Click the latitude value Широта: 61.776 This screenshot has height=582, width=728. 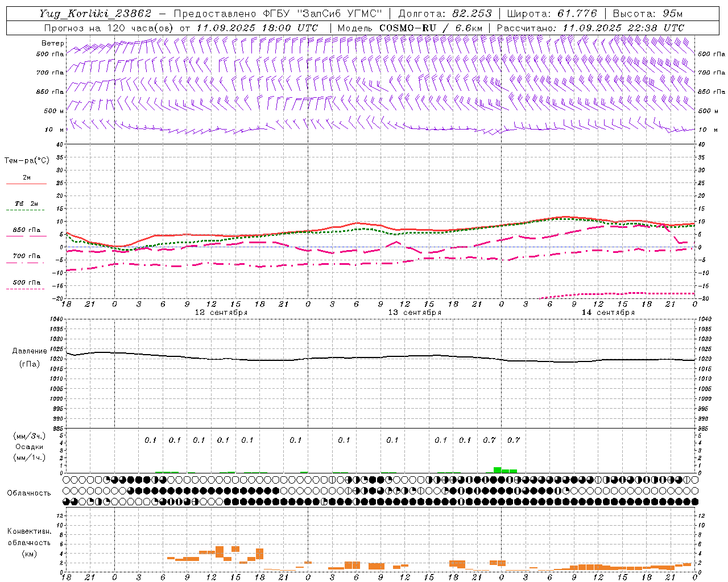[552, 14]
